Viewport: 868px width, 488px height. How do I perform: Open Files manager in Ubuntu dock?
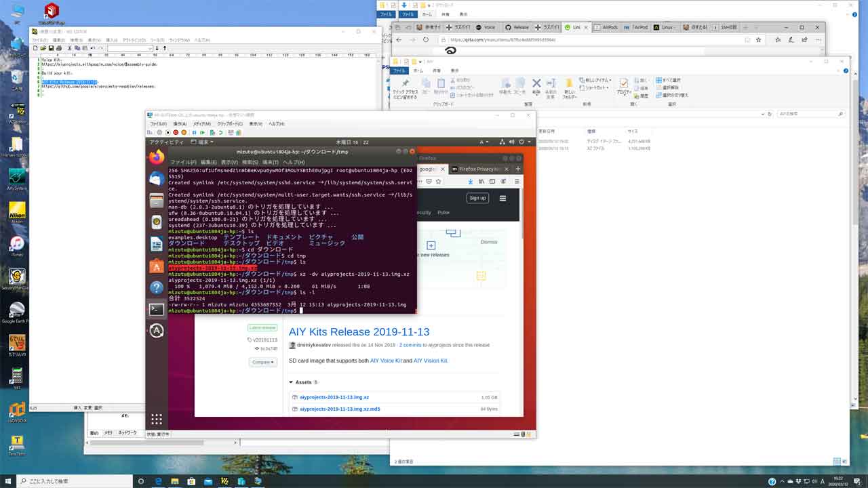[157, 201]
